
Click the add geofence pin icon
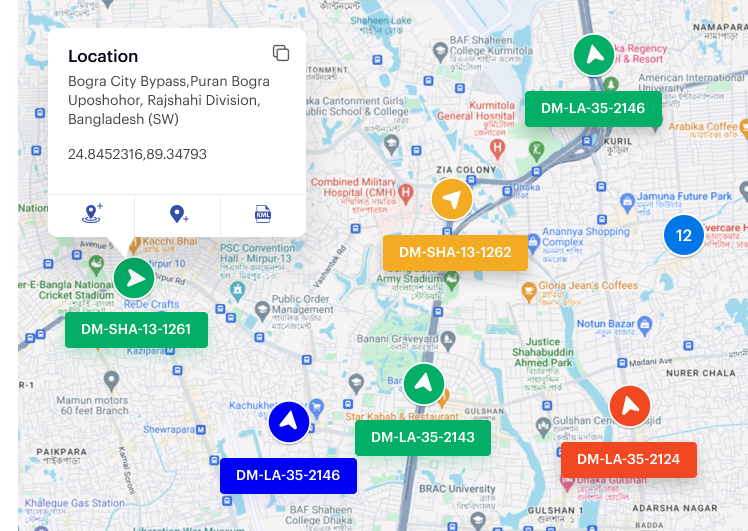[x=92, y=214]
